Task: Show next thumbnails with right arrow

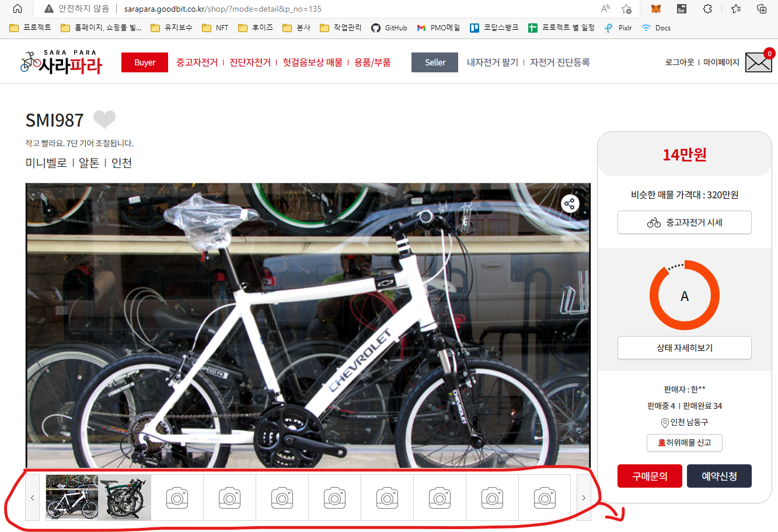Action: 583,498
